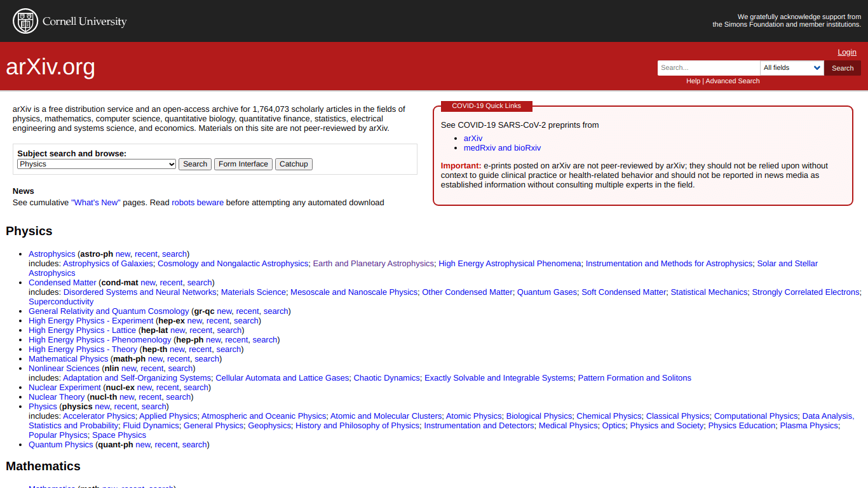This screenshot has height=488, width=868.
Task: Open Cosmology and Nongalactic Astrophysics
Action: (233, 264)
